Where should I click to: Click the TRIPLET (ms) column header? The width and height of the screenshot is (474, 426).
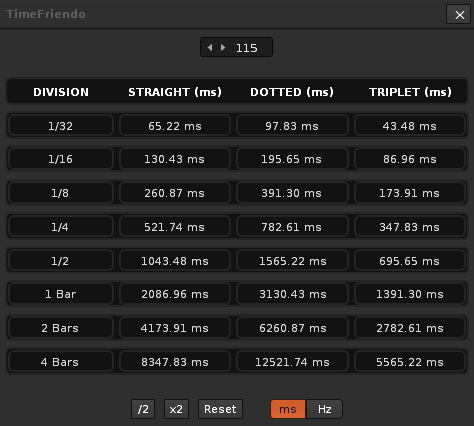(410, 92)
